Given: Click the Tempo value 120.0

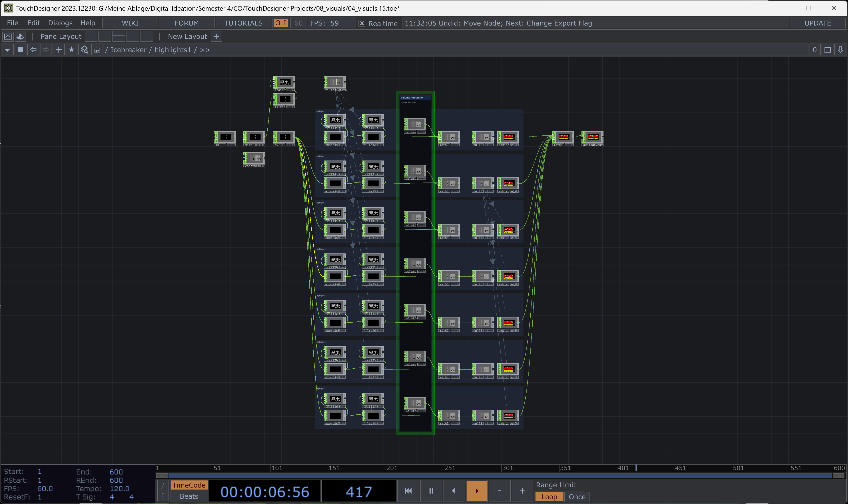Looking at the screenshot, I should click(120, 488).
